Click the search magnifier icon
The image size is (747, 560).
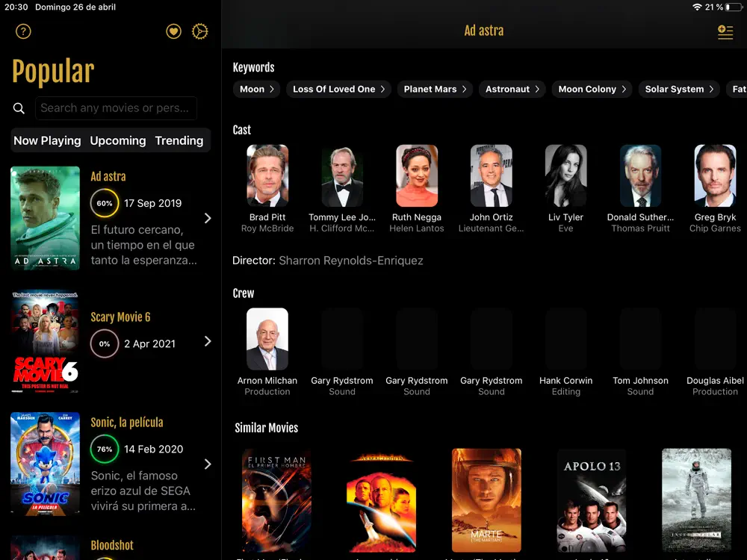[x=19, y=108]
